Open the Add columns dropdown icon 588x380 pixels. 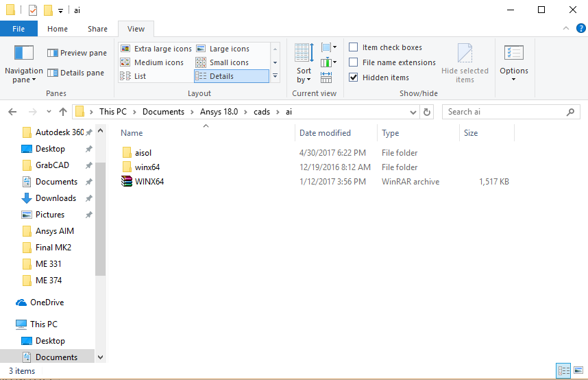pyautogui.click(x=328, y=62)
